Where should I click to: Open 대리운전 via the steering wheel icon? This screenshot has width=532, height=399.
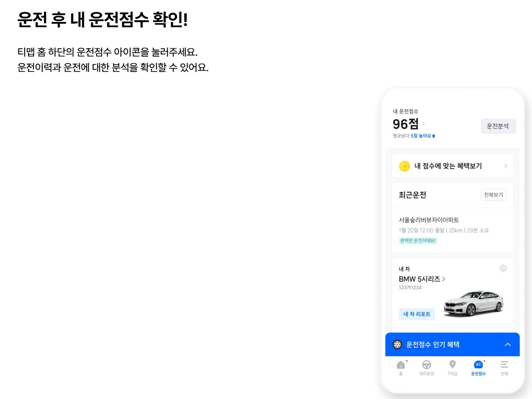tap(426, 364)
